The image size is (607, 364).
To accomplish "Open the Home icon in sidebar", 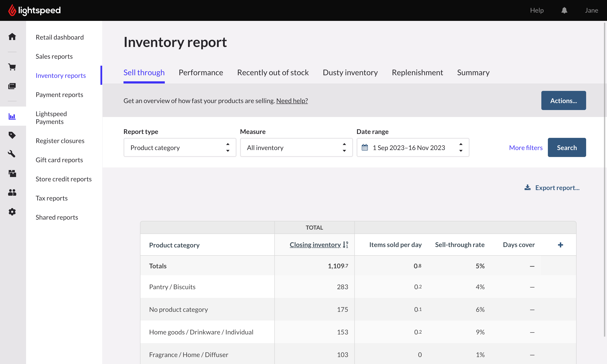I will (12, 37).
